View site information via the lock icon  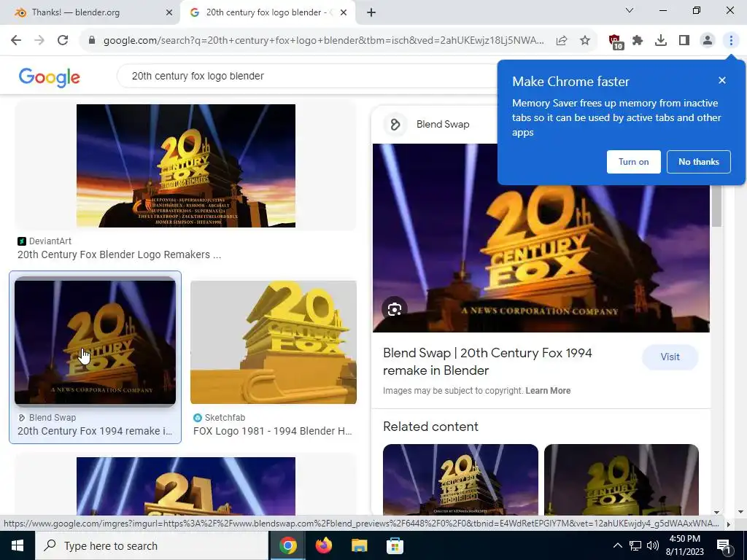(x=92, y=41)
